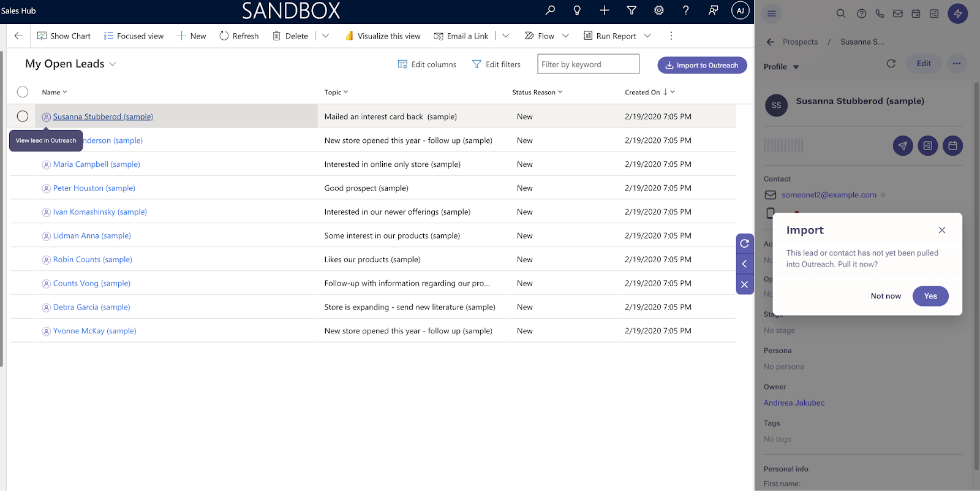
Task: Open the command bar overflow menu with three vertical dots
Action: (x=671, y=36)
